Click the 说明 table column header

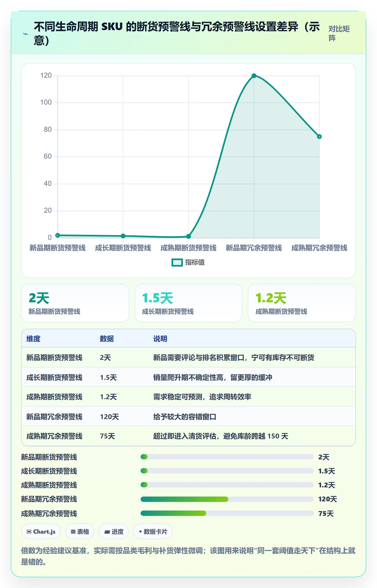coord(160,339)
